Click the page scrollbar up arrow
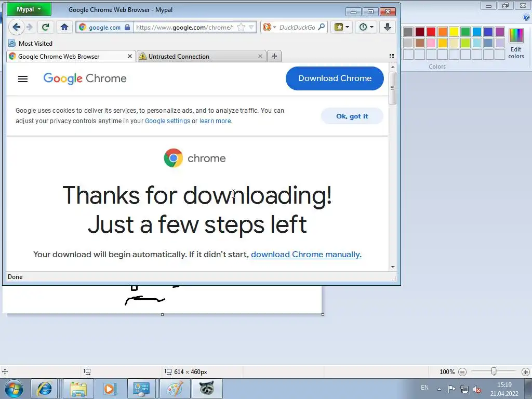532x399 pixels. [393, 67]
